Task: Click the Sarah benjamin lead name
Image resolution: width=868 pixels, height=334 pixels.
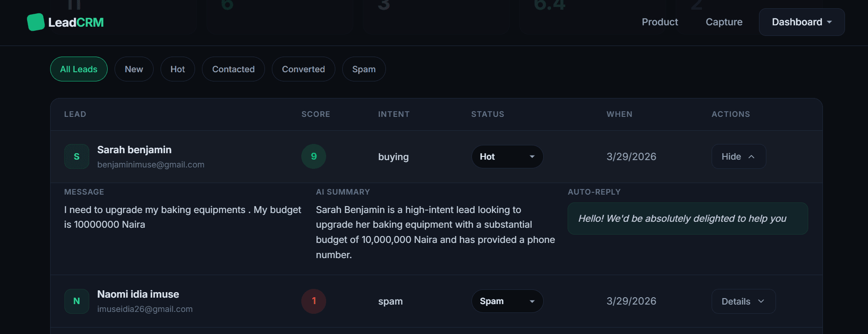Action: point(134,150)
